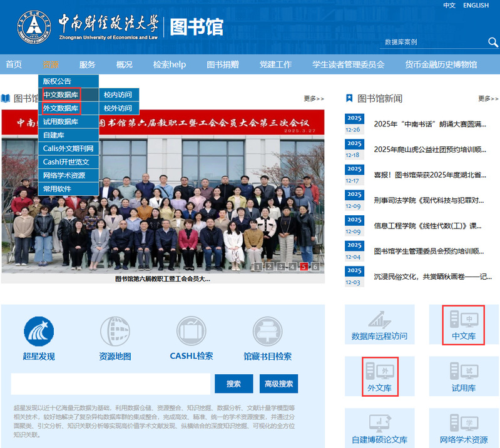Choose 试用数据库 from the dropdown menu
The height and width of the screenshot is (448, 500).
pos(61,121)
